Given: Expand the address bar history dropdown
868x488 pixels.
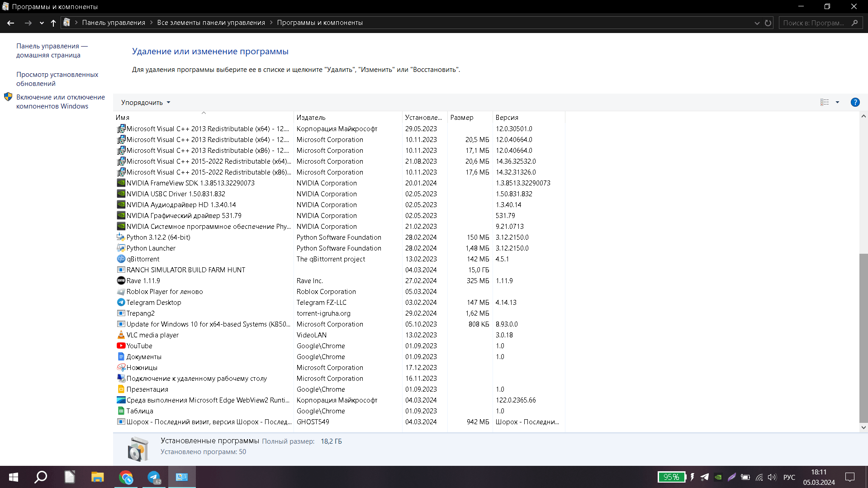Looking at the screenshot, I should 757,23.
